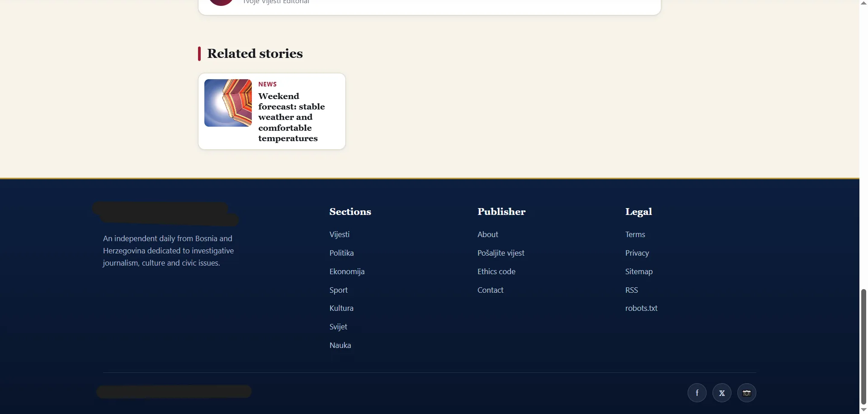
Task: Click the Pošaljite vijest link
Action: pyautogui.click(x=500, y=253)
